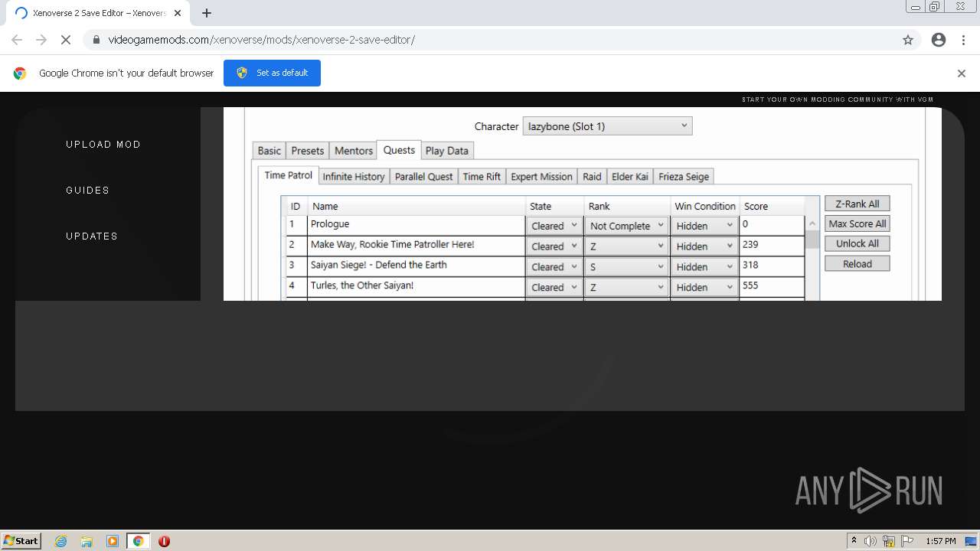Click the red Opera taskbar icon
The height and width of the screenshot is (551, 980).
pyautogui.click(x=164, y=541)
